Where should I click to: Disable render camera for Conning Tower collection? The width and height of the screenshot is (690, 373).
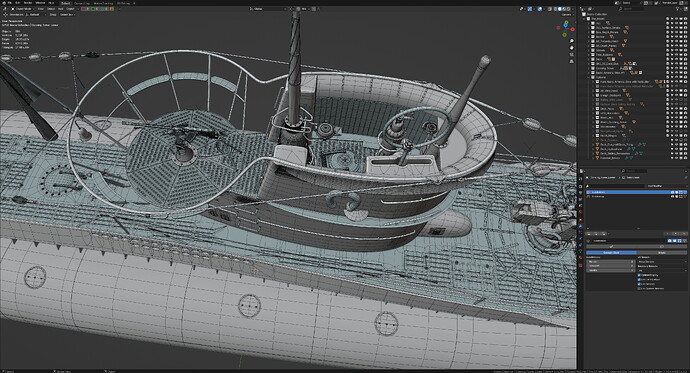click(x=686, y=68)
